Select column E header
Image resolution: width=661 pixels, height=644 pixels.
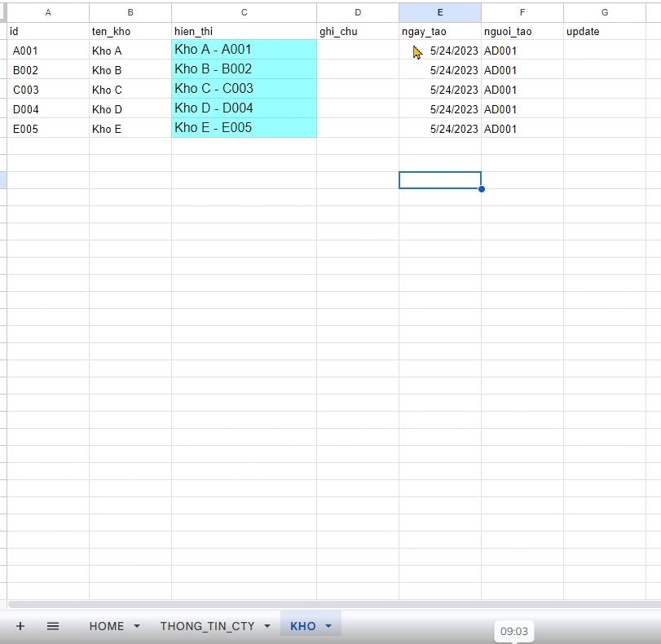click(440, 13)
